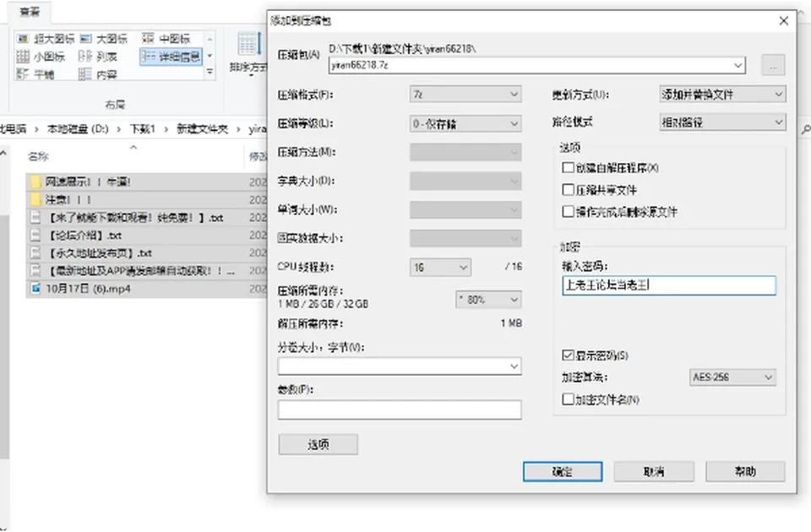This screenshot has height=532, width=811.
Task: Enable 压缩共享文件 checkbox
Action: point(568,190)
